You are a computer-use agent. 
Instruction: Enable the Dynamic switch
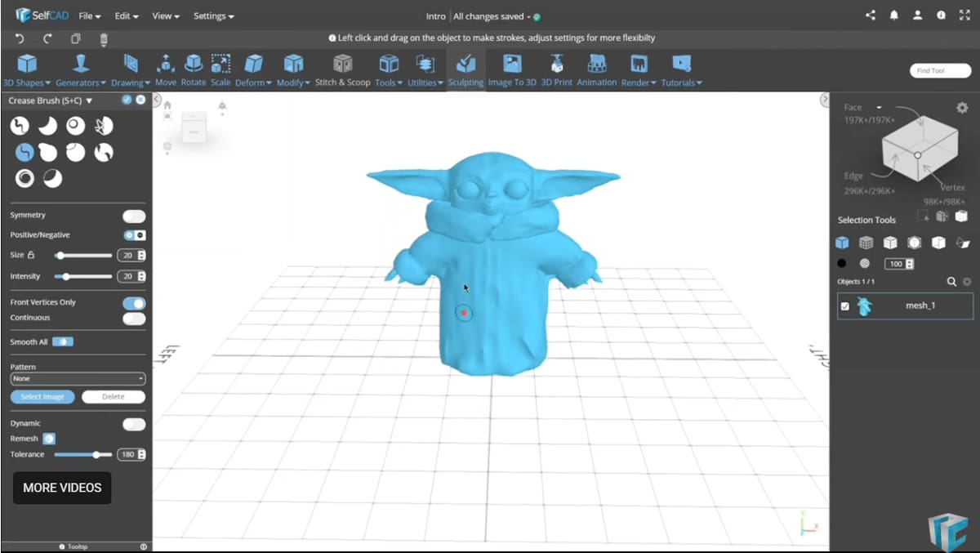(x=134, y=424)
